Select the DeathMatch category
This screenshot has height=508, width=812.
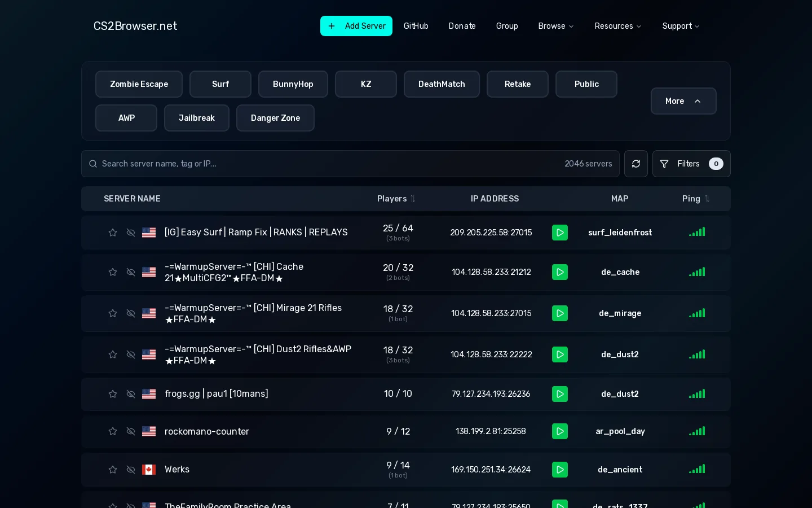point(442,84)
